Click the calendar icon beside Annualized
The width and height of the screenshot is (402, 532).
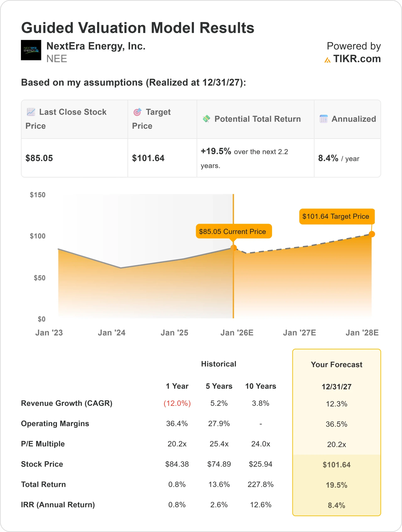(323, 119)
